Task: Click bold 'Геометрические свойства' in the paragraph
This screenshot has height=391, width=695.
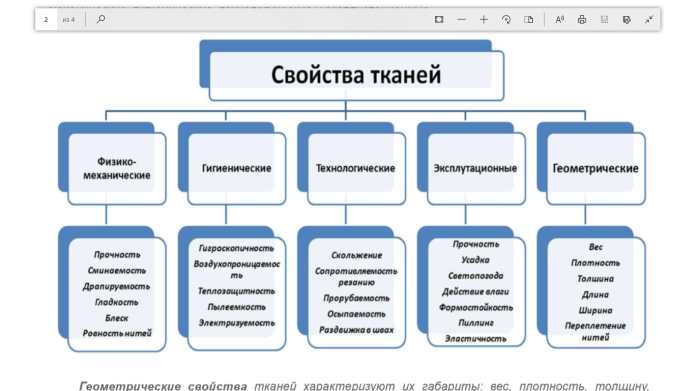Action: coord(163,386)
